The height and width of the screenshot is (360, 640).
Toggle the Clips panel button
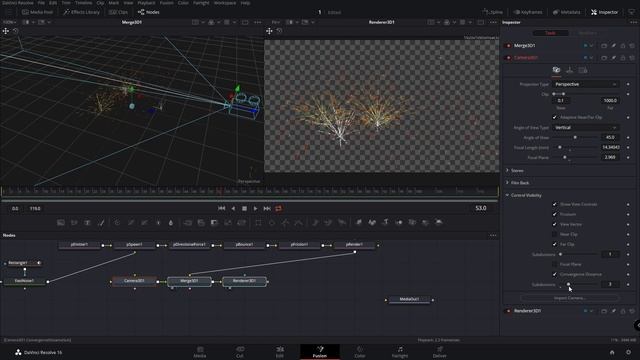pos(118,12)
